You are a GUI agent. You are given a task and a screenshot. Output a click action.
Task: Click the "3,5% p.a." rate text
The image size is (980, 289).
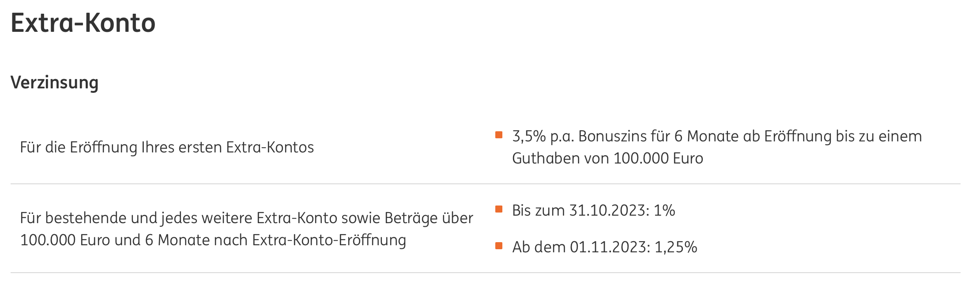click(543, 136)
